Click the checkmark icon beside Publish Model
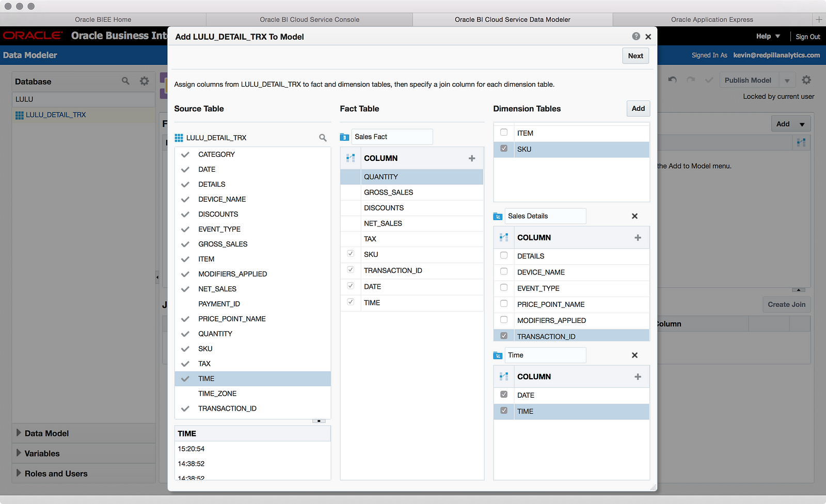The width and height of the screenshot is (826, 504). pos(709,80)
